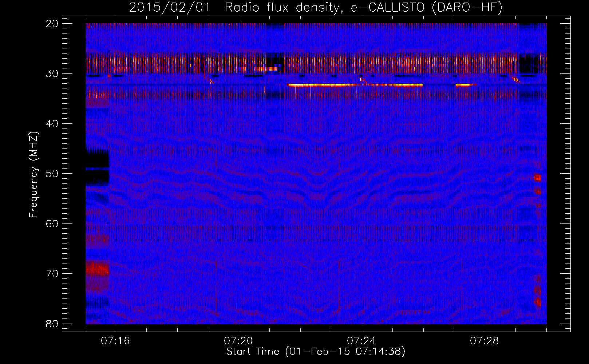Click the frequency tick label "60"

pyautogui.click(x=52, y=223)
